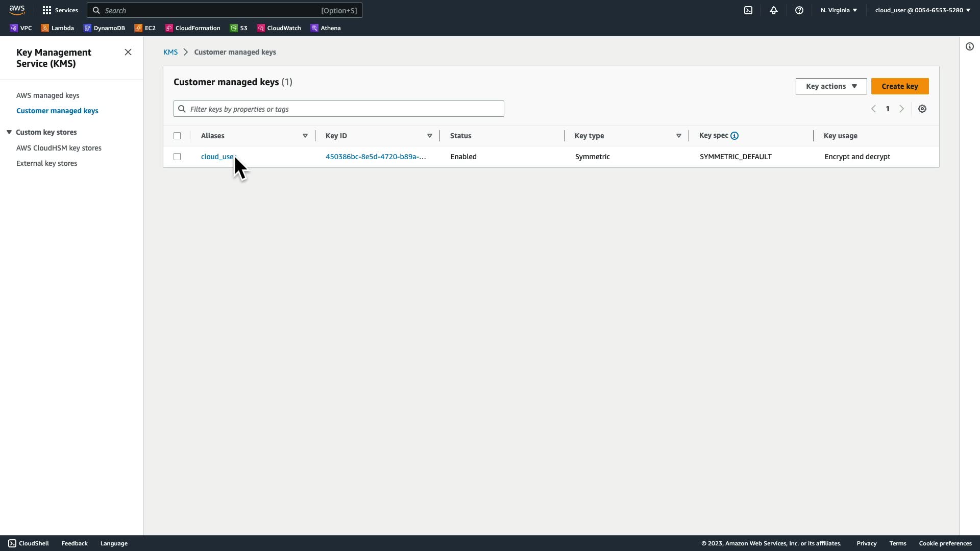
Task: Collapse Custom key stores section
Action: (9, 132)
